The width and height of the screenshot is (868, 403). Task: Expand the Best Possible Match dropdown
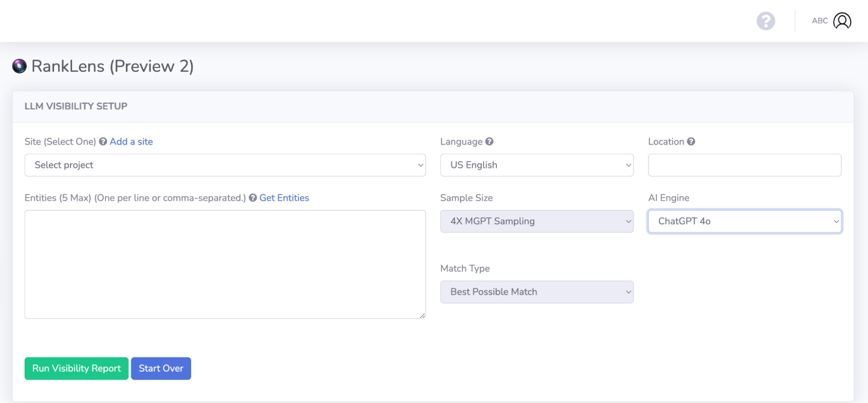pos(537,292)
